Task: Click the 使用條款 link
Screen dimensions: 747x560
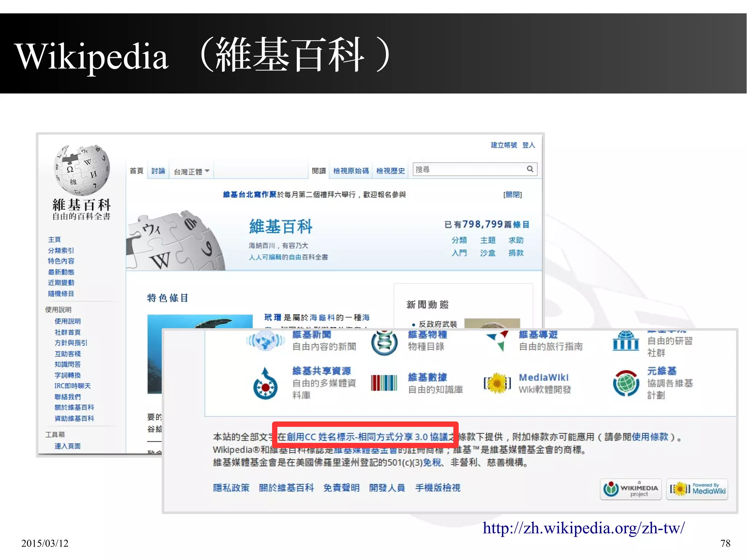Action: click(650, 437)
